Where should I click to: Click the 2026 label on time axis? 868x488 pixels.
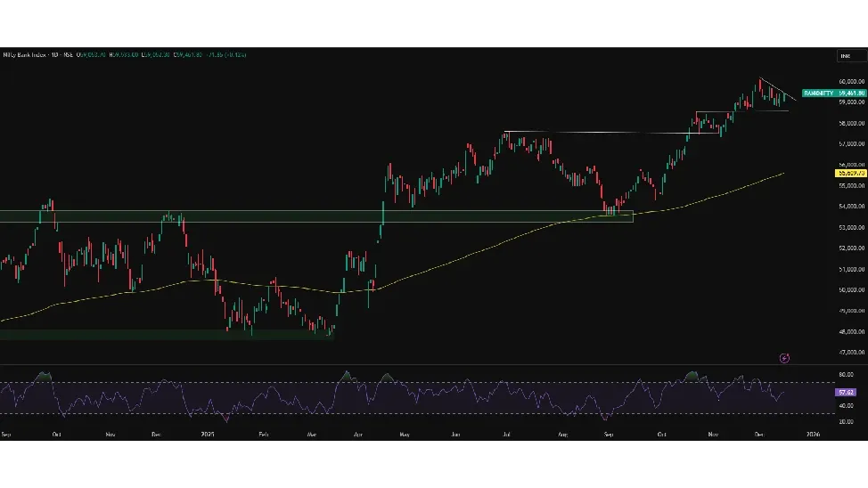pos(812,435)
